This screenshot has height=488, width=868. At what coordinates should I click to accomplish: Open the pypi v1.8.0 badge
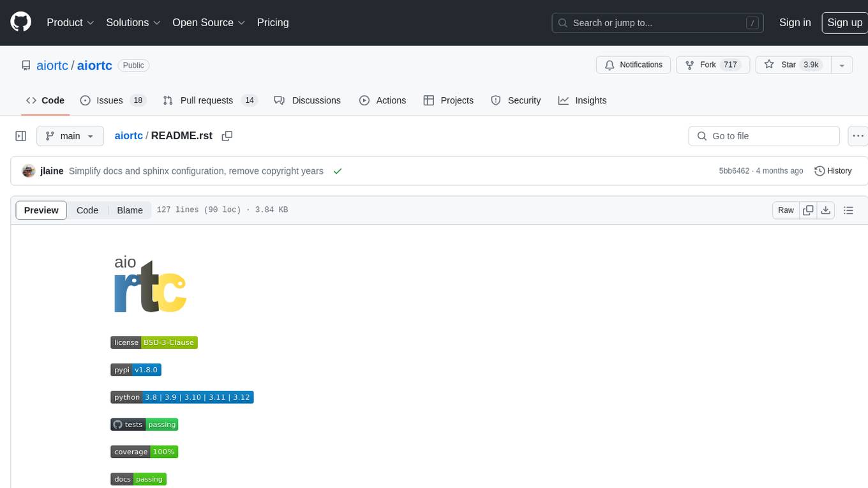tap(136, 370)
